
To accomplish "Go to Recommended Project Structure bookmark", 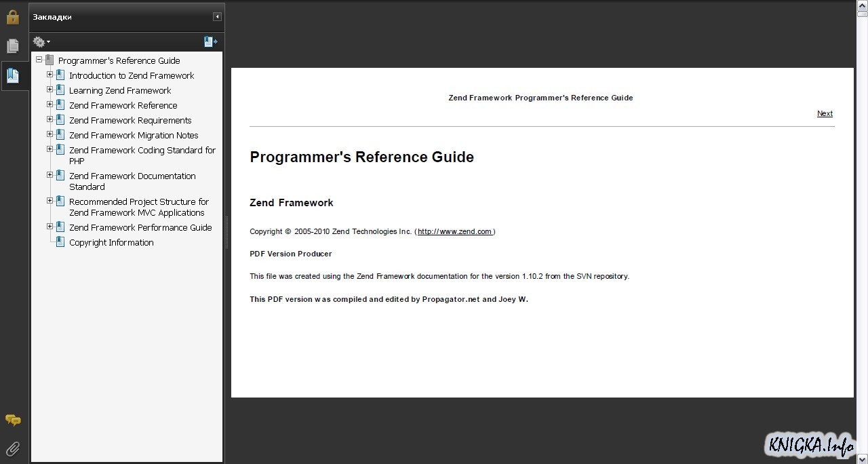I will (x=139, y=207).
